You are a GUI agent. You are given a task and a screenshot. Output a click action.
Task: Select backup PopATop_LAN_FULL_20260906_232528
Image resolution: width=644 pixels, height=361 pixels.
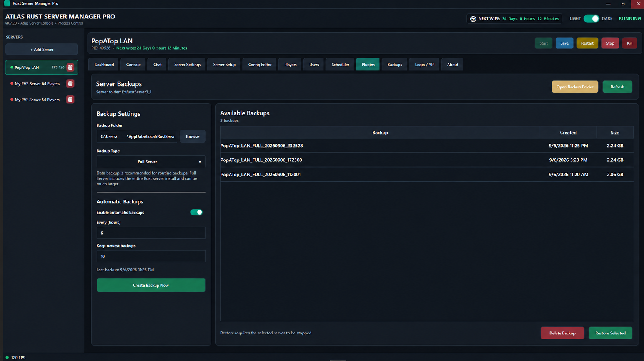tap(427, 146)
